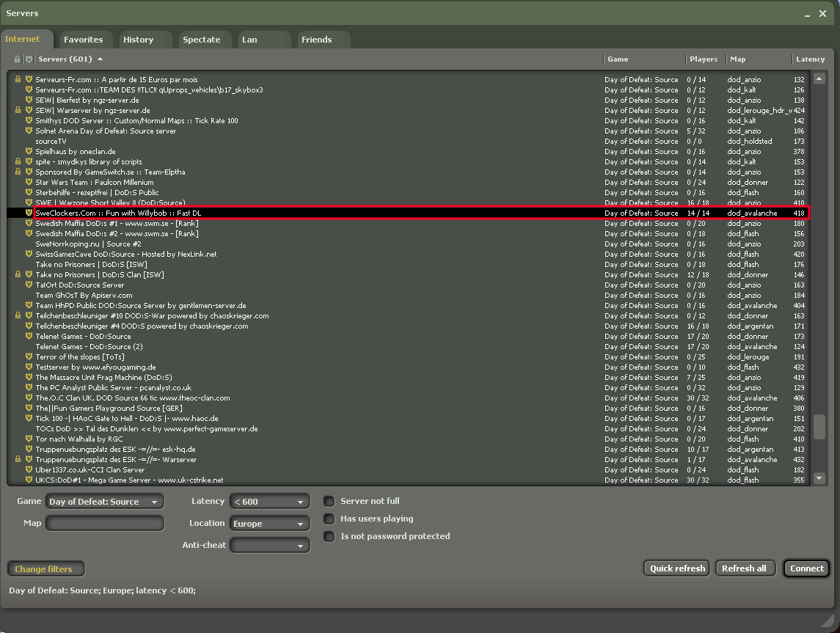Click the Map filter text field
The width and height of the screenshot is (840, 633).
[x=105, y=523]
